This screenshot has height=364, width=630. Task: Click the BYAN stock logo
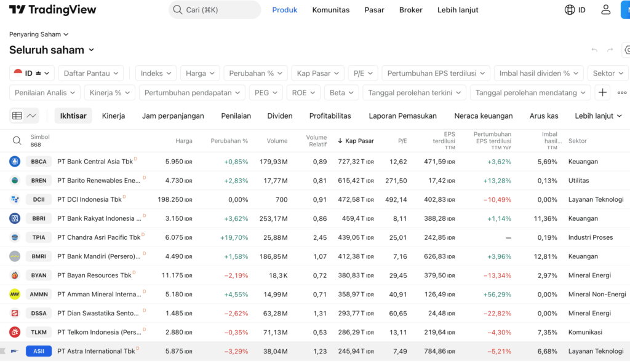pyautogui.click(x=15, y=275)
